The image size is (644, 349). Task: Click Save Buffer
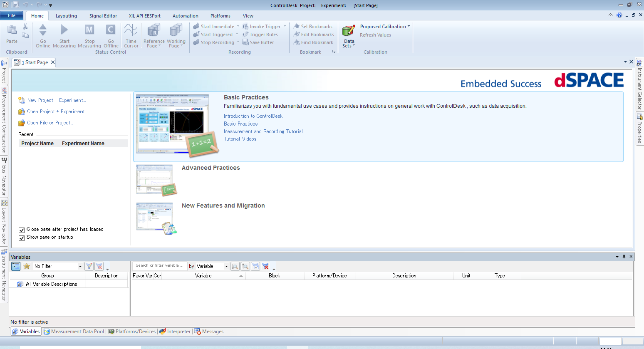pyautogui.click(x=258, y=42)
